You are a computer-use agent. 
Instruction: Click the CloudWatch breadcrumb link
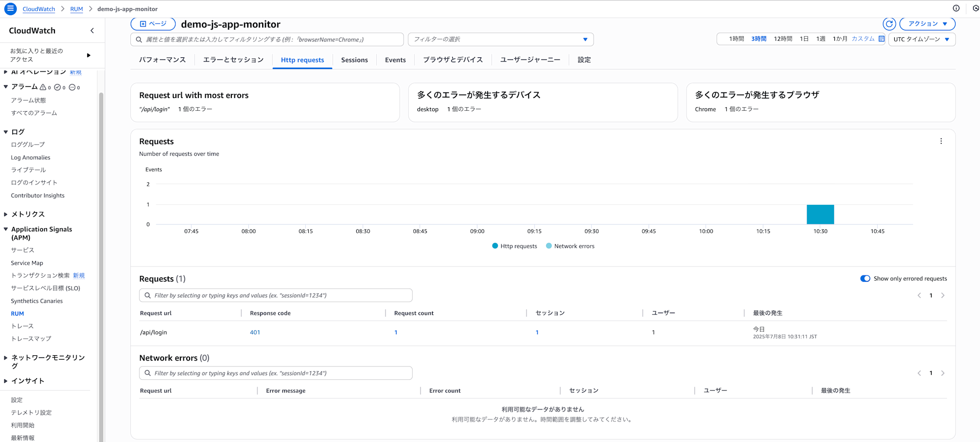click(x=39, y=9)
